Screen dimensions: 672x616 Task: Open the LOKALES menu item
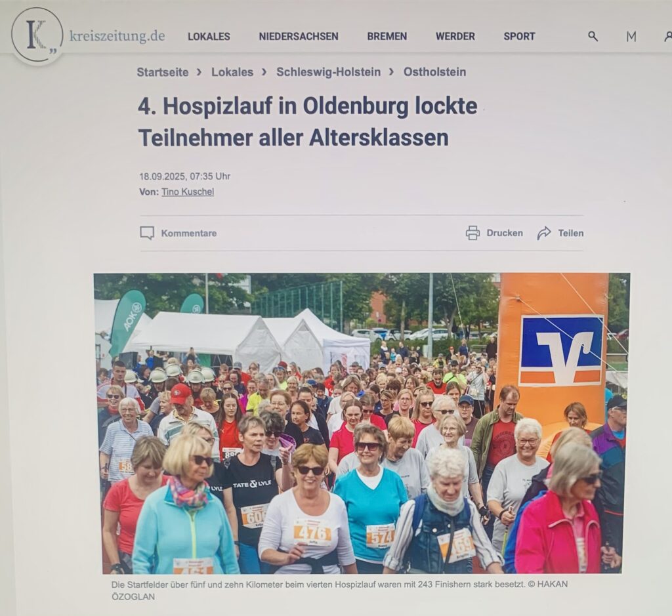pos(209,37)
